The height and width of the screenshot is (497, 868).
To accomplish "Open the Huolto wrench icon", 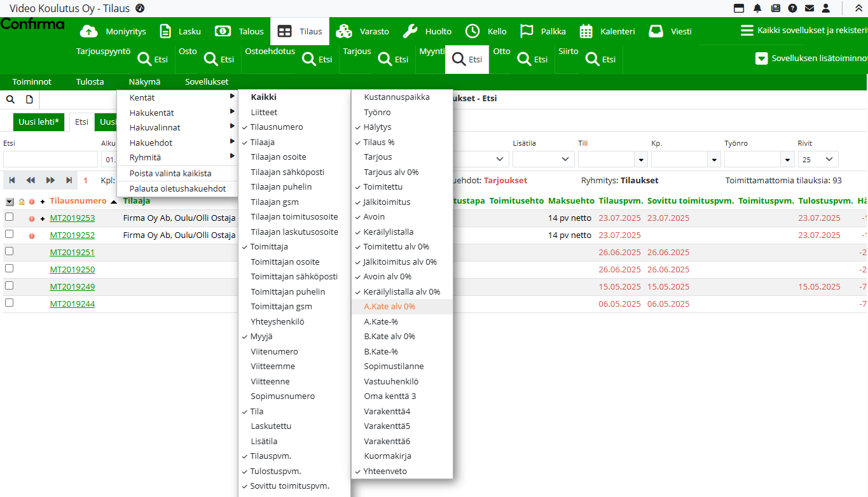I will (411, 31).
